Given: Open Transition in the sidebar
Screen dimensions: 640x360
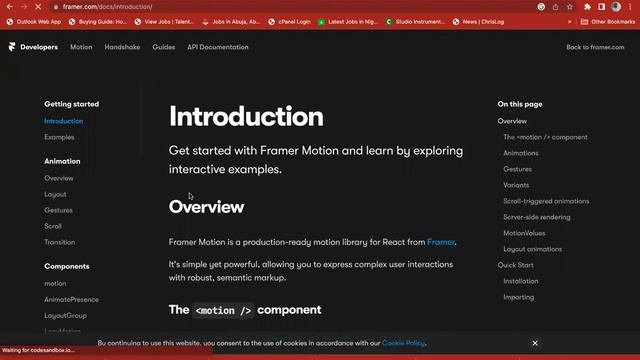Looking at the screenshot, I should 60,242.
